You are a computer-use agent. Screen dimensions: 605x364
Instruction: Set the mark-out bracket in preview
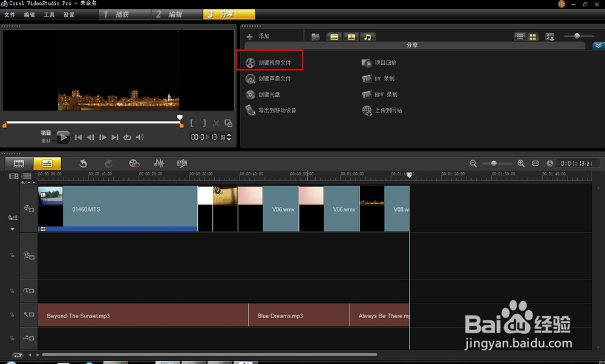coord(204,123)
